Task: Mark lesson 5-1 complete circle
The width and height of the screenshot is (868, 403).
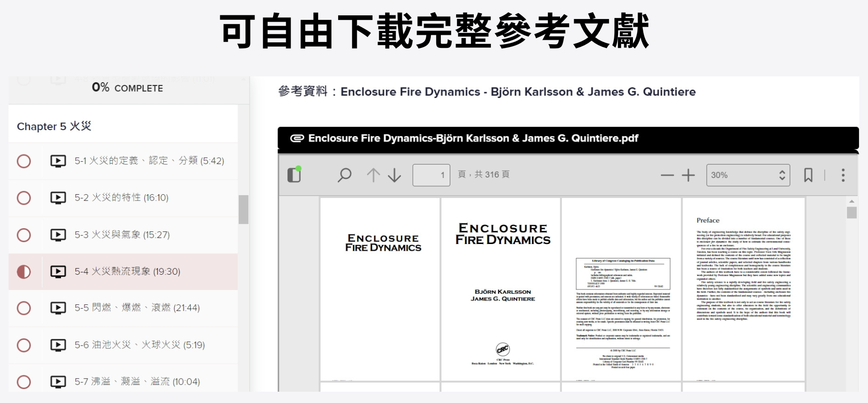Action: pos(24,161)
